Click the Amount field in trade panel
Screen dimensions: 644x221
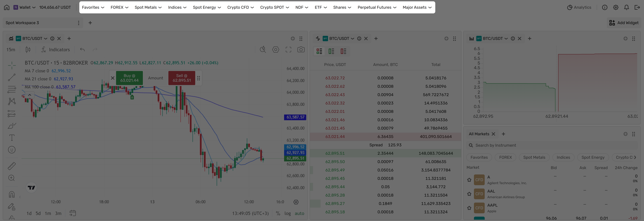pyautogui.click(x=156, y=78)
